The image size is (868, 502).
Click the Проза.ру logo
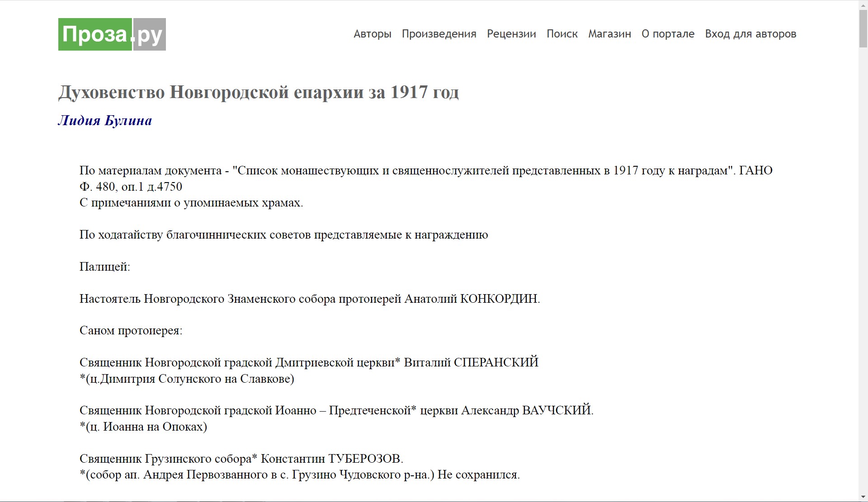click(112, 34)
